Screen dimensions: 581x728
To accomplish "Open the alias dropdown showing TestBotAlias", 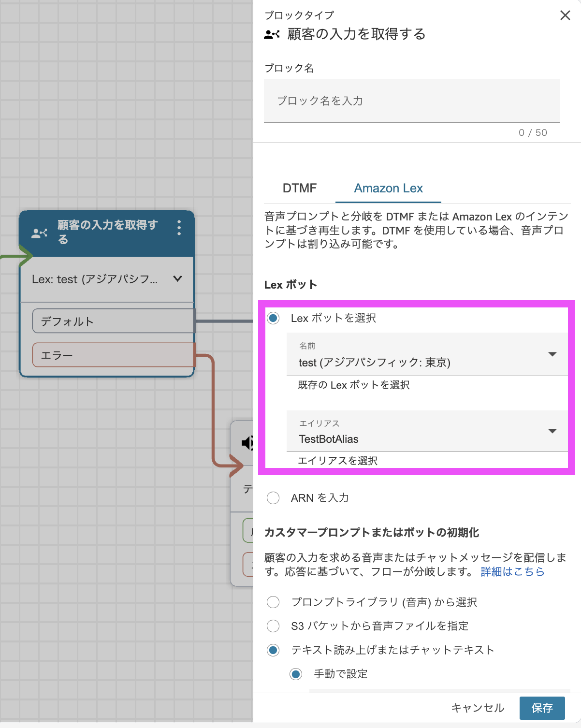I will [427, 431].
